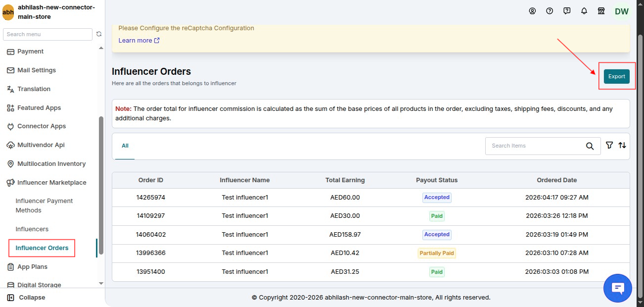Click the Ordered Date column header
The width and height of the screenshot is (644, 307).
[x=557, y=180]
